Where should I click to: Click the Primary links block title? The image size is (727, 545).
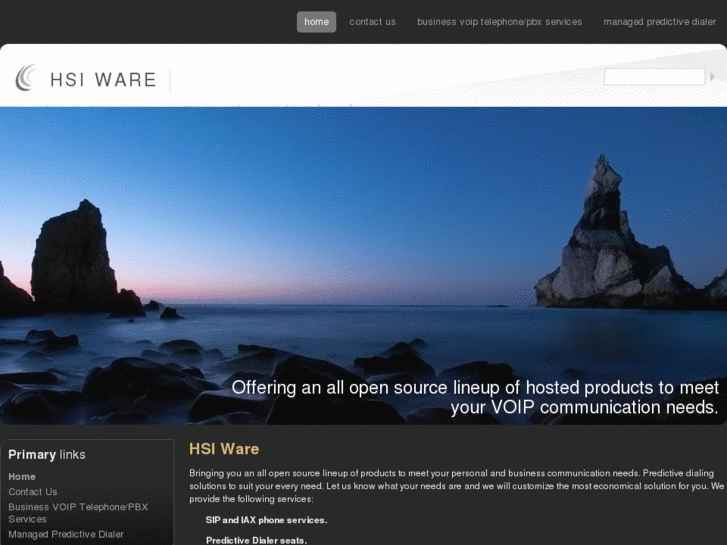47,455
